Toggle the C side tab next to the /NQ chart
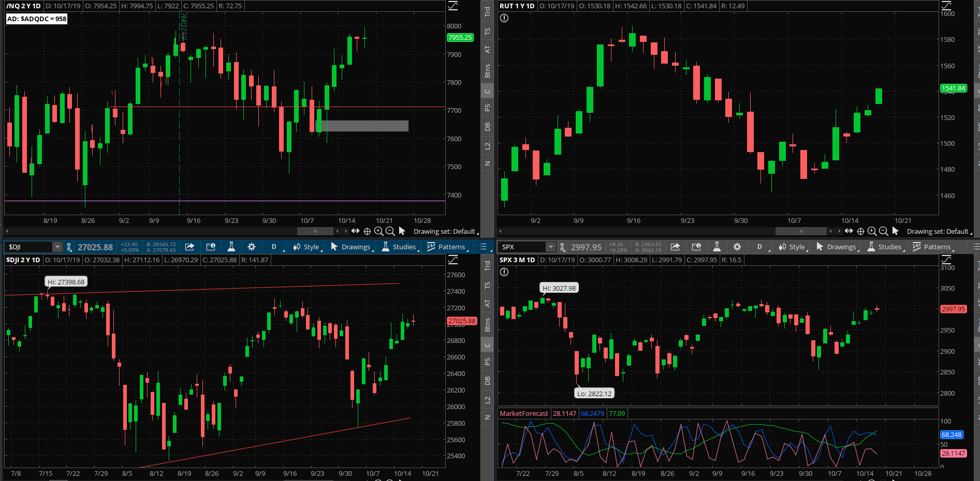The image size is (980, 481). point(487,91)
